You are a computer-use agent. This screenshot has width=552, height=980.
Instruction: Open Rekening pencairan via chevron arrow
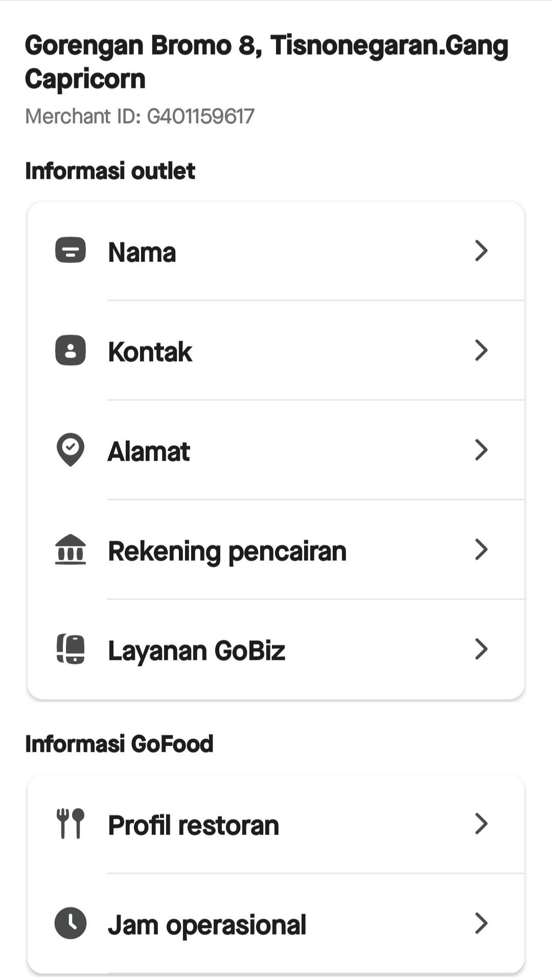(481, 549)
